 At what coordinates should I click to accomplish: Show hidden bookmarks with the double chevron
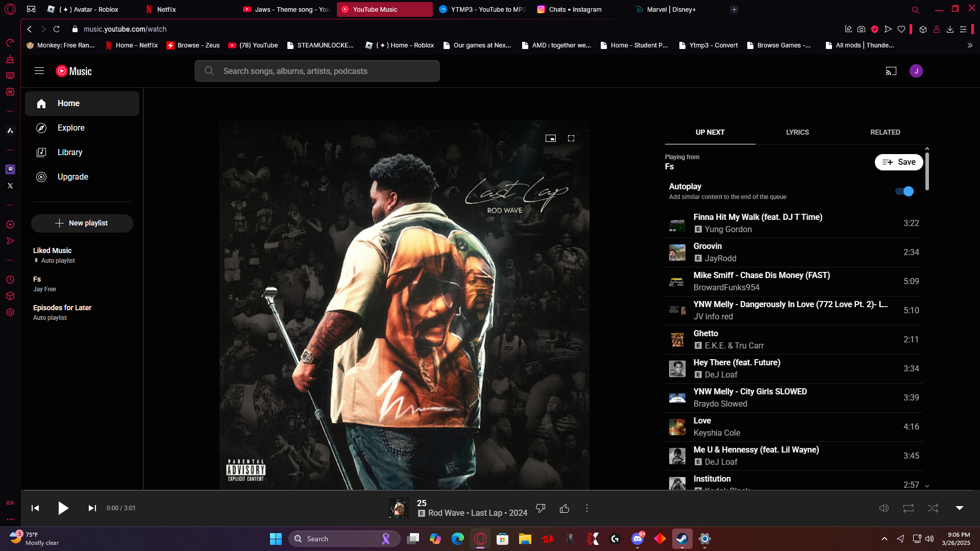(970, 45)
